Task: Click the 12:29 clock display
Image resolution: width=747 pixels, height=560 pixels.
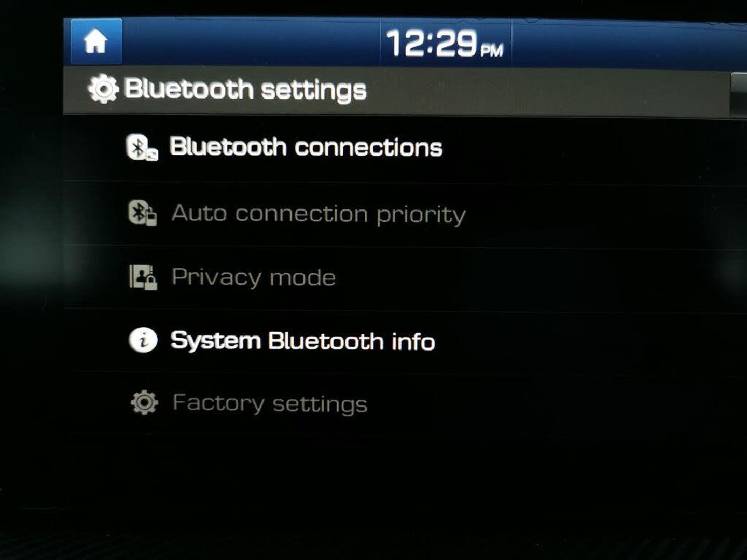Action: pyautogui.click(x=431, y=43)
